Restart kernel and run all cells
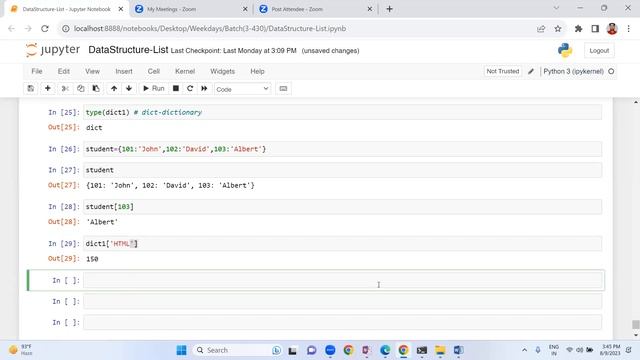Image resolution: width=640 pixels, height=360 pixels. coord(204,89)
